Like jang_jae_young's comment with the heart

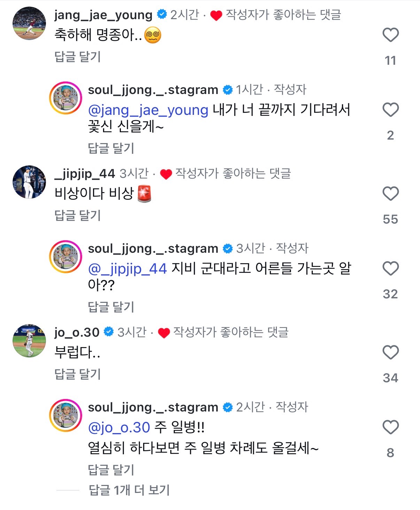point(390,35)
